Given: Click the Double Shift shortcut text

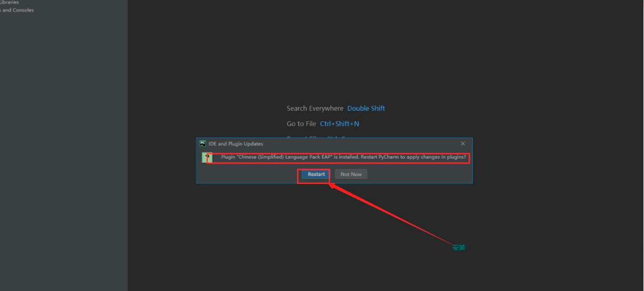Looking at the screenshot, I should (366, 108).
